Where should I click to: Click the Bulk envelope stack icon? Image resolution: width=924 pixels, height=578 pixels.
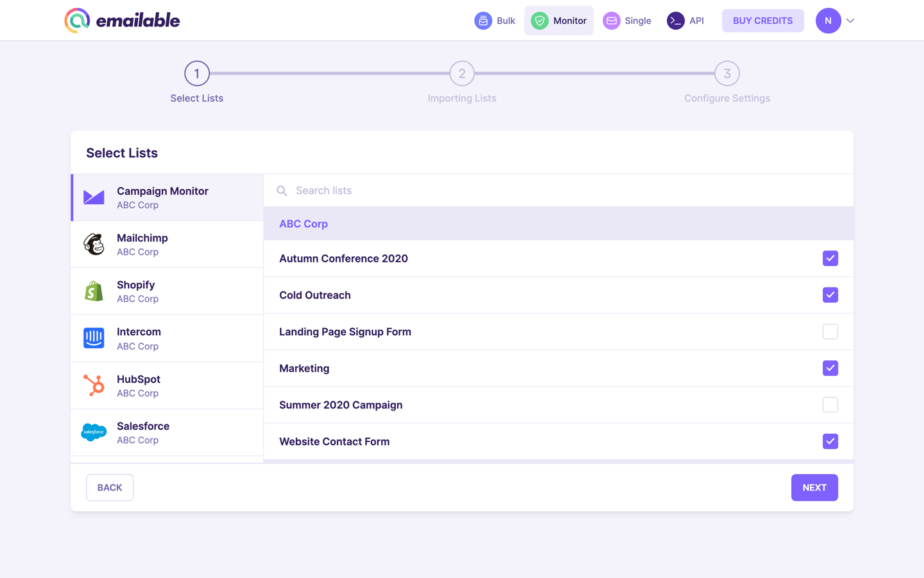[x=483, y=21]
